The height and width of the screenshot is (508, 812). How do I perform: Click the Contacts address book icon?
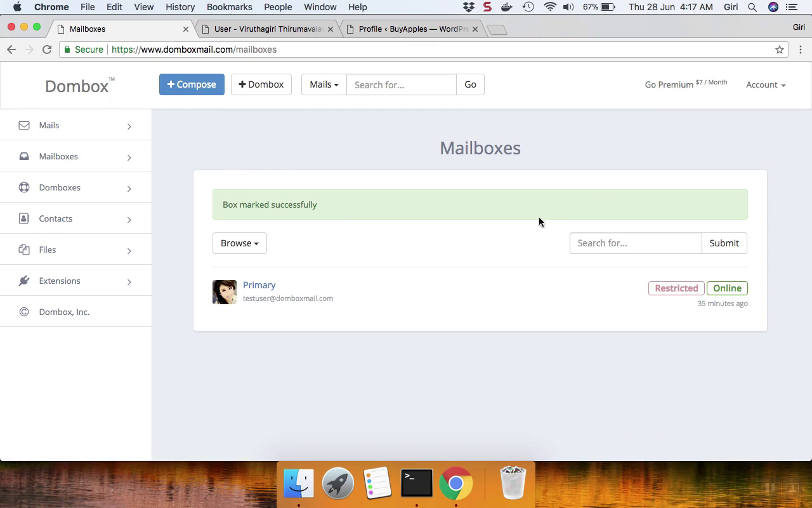coord(24,218)
